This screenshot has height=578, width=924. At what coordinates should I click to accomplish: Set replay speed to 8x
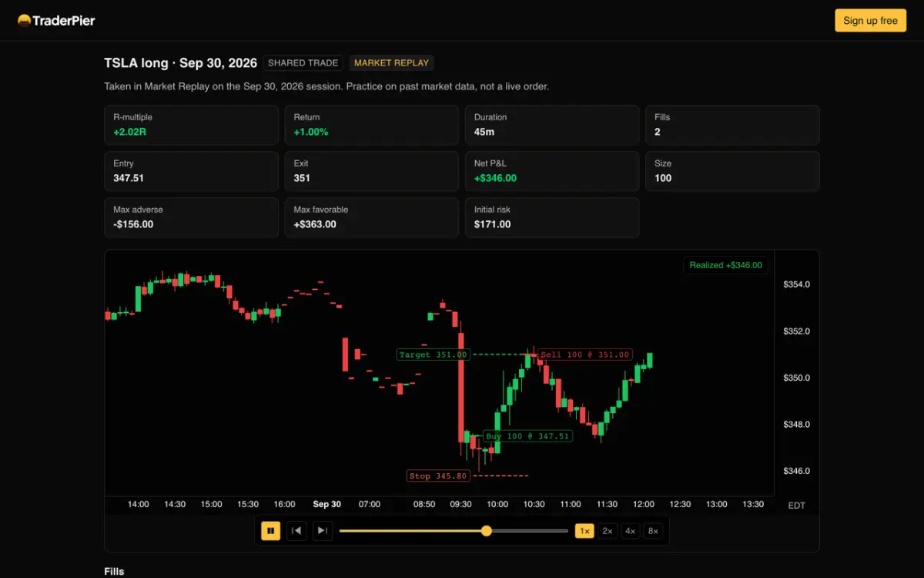pos(653,530)
